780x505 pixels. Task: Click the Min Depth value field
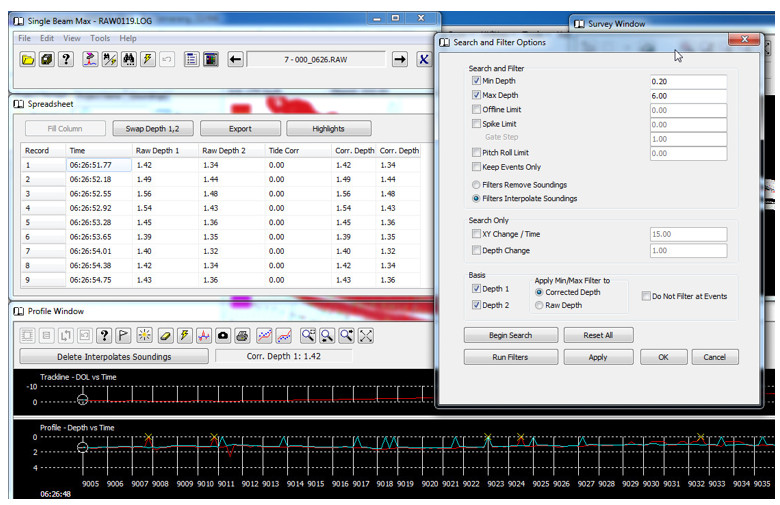click(688, 81)
